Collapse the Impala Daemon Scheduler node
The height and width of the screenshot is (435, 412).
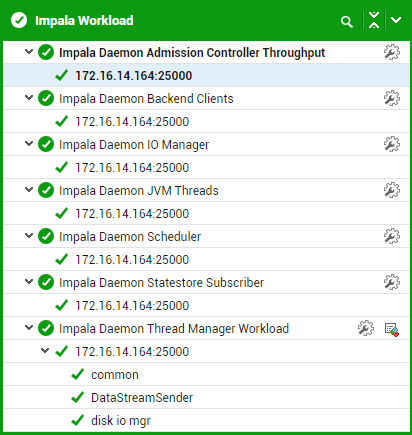click(x=29, y=236)
